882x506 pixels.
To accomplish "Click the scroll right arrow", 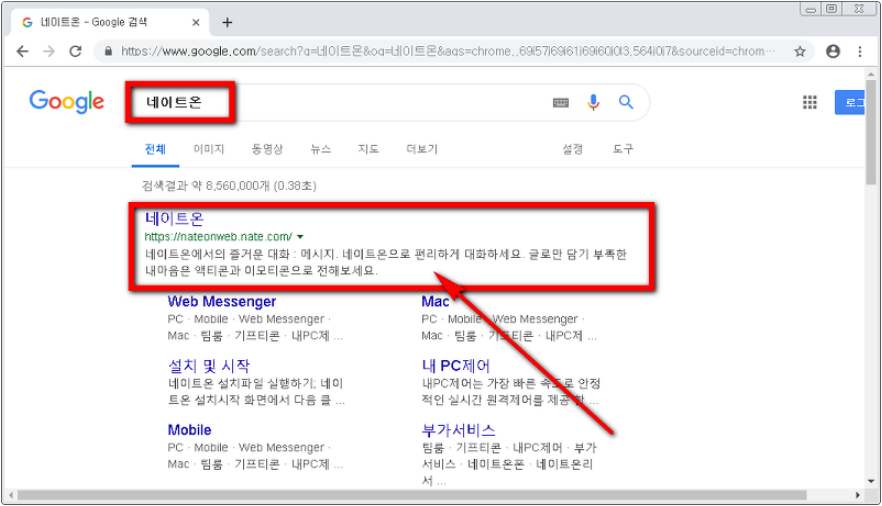I will (x=858, y=495).
